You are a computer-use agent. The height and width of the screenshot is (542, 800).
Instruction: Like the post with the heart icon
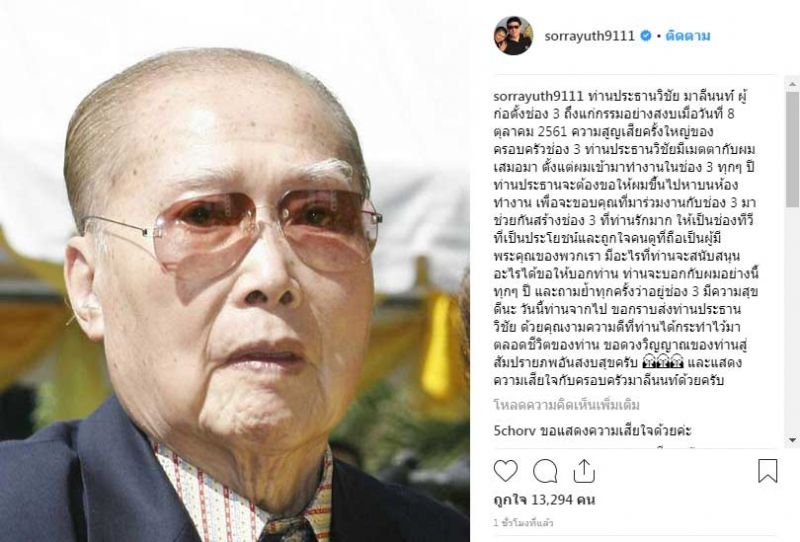[506, 471]
